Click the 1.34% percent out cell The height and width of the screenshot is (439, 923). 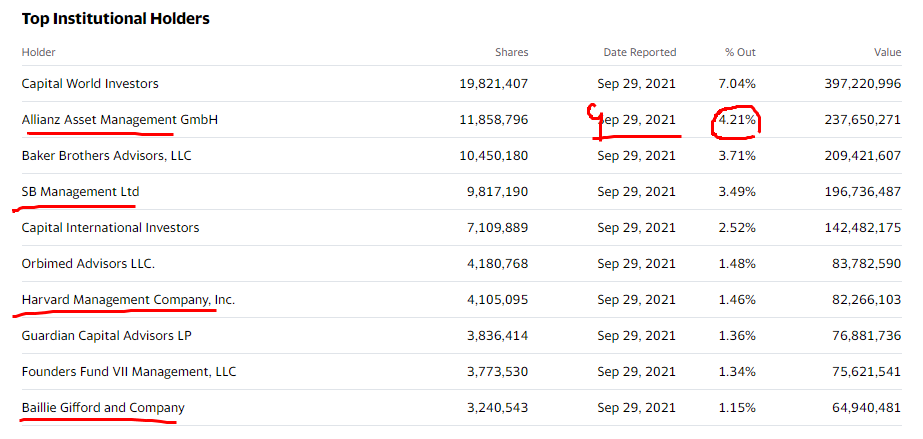coord(736,372)
